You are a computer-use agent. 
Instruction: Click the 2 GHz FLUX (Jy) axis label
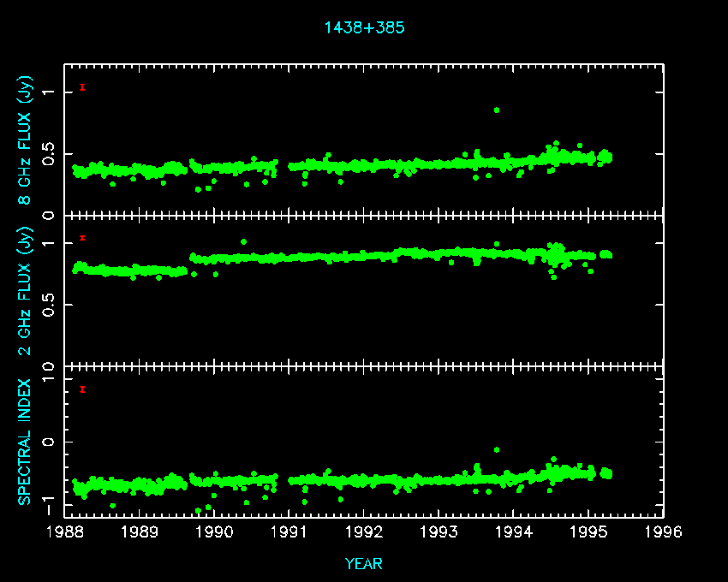coord(25,291)
